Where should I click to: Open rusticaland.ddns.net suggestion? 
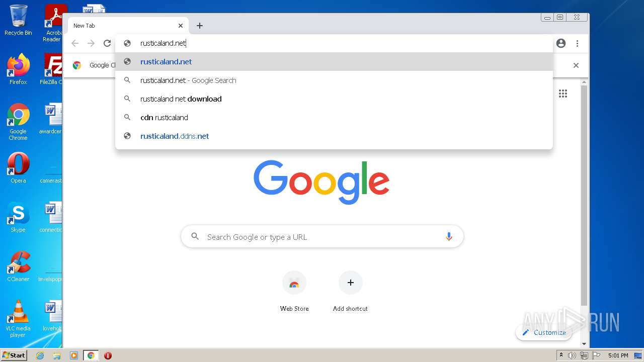(x=334, y=136)
